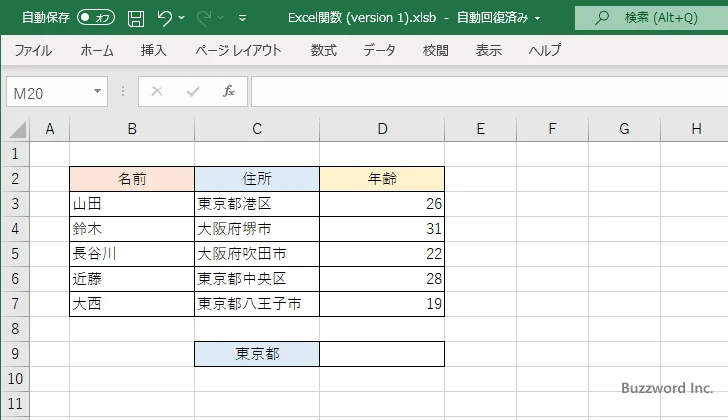
Task: Open the ページ レイアウト tab
Action: pos(238,50)
